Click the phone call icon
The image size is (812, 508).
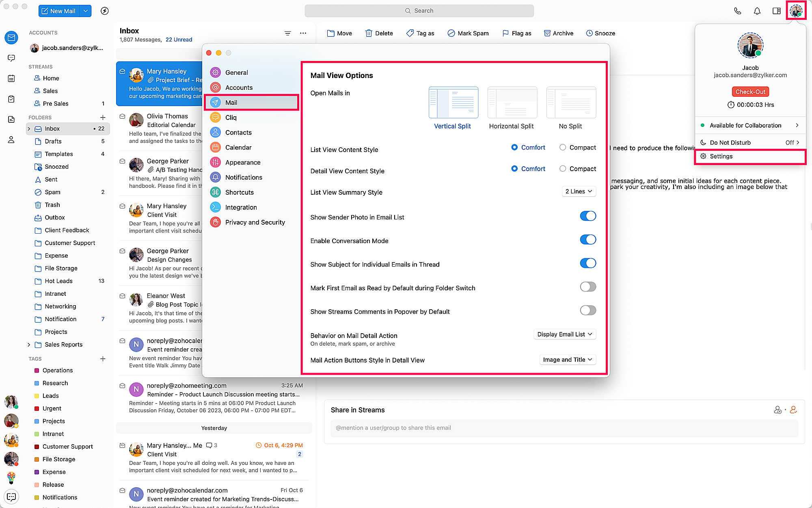(x=737, y=11)
